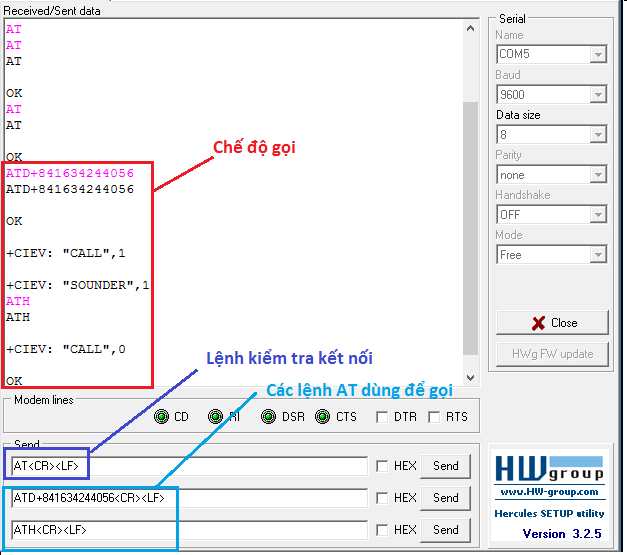Image resolution: width=627 pixels, height=555 pixels.
Task: Open the Parity dropdown set to none
Action: click(x=598, y=175)
